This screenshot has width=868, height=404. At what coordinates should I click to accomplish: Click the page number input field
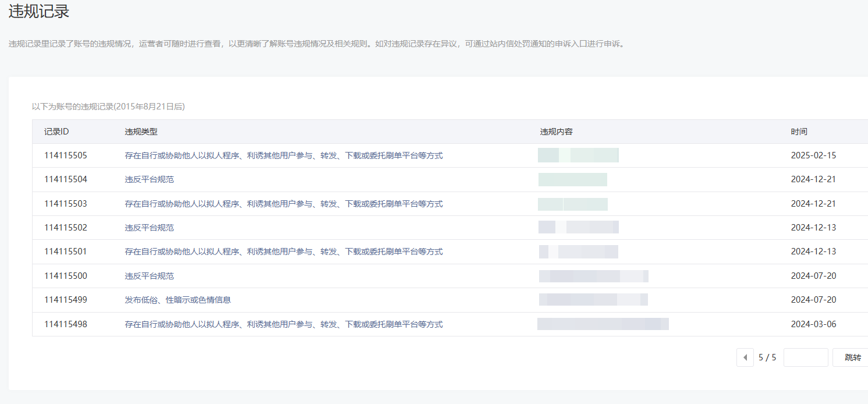[806, 357]
